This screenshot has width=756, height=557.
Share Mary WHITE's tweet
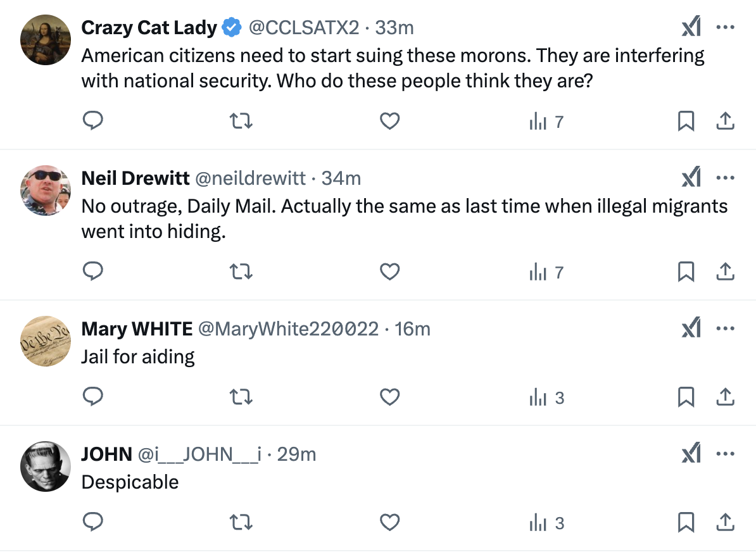725,397
